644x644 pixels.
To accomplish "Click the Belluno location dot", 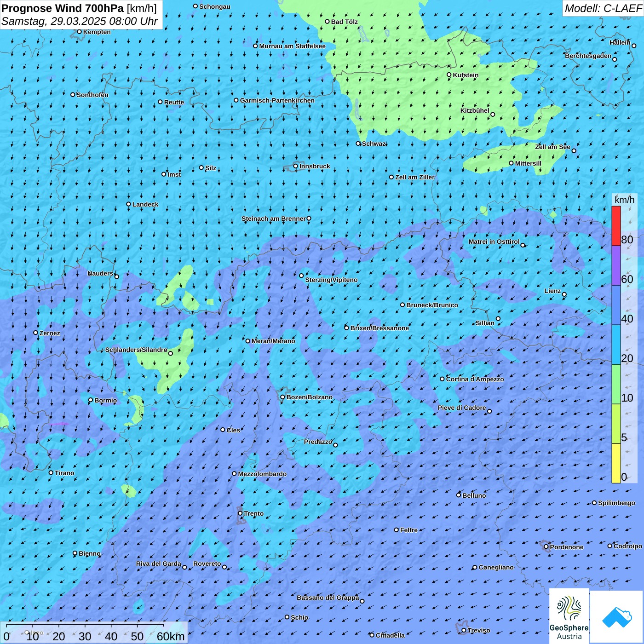I will click(x=459, y=495).
